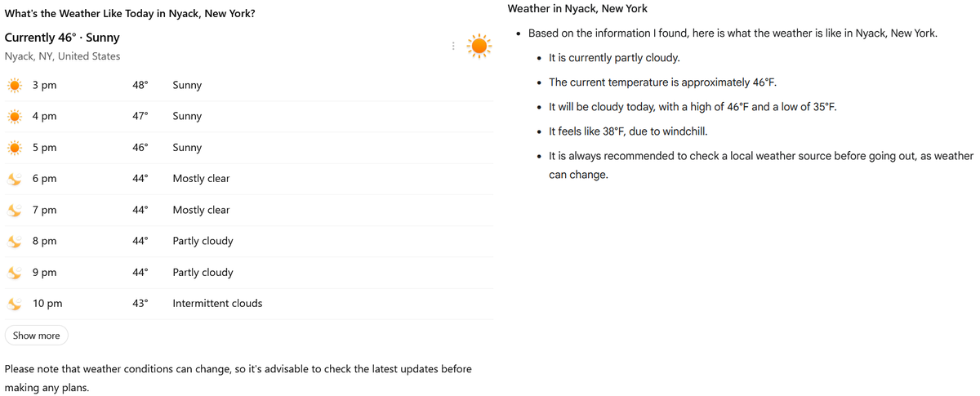
Task: Click the cloud icon for 10 pm
Action: coord(15,304)
